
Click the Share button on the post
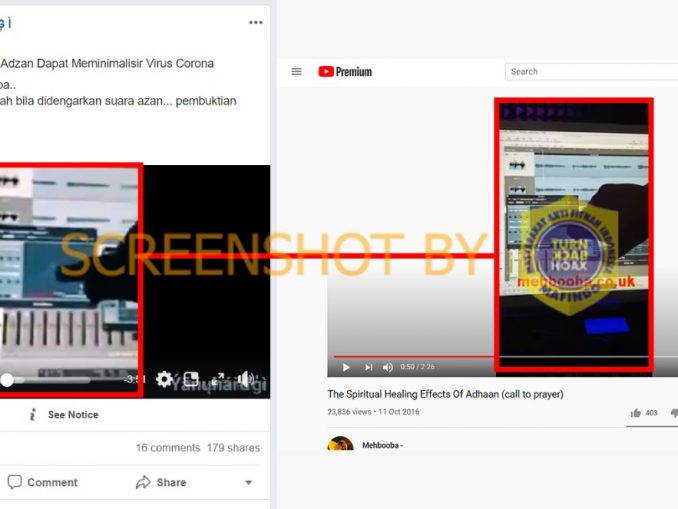(161, 482)
